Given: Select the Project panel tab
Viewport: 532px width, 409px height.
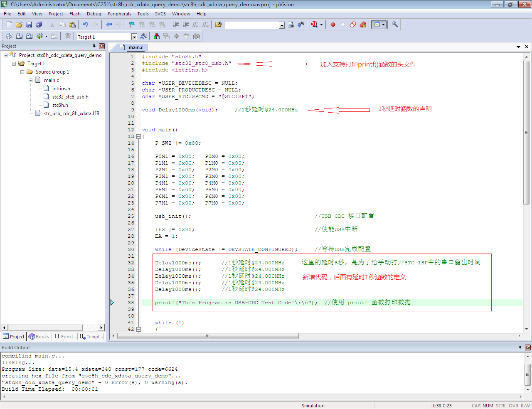Looking at the screenshot, I should tap(14, 337).
